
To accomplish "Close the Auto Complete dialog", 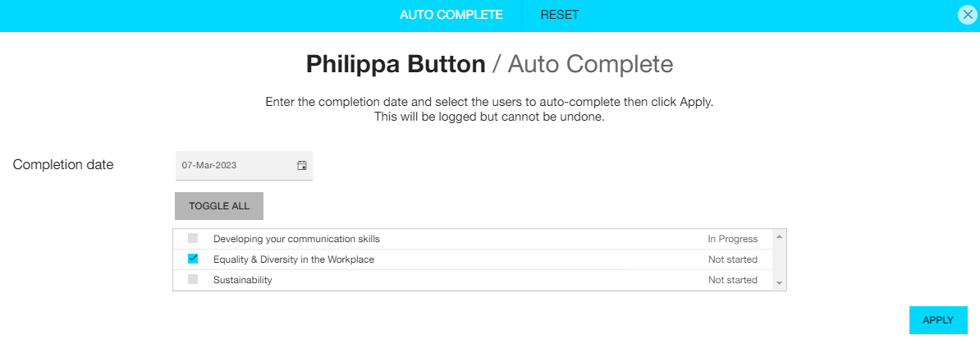I will pyautogui.click(x=968, y=15).
